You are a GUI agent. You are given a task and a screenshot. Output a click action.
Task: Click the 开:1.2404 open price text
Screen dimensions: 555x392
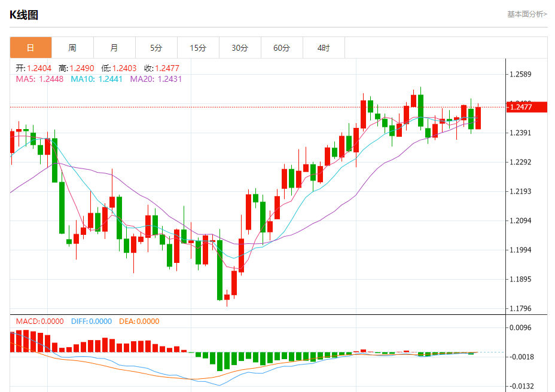[33, 68]
